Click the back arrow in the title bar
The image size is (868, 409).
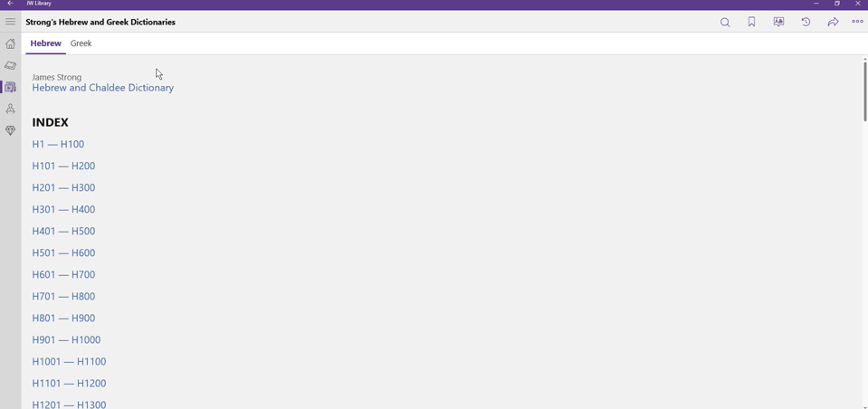pos(10,4)
